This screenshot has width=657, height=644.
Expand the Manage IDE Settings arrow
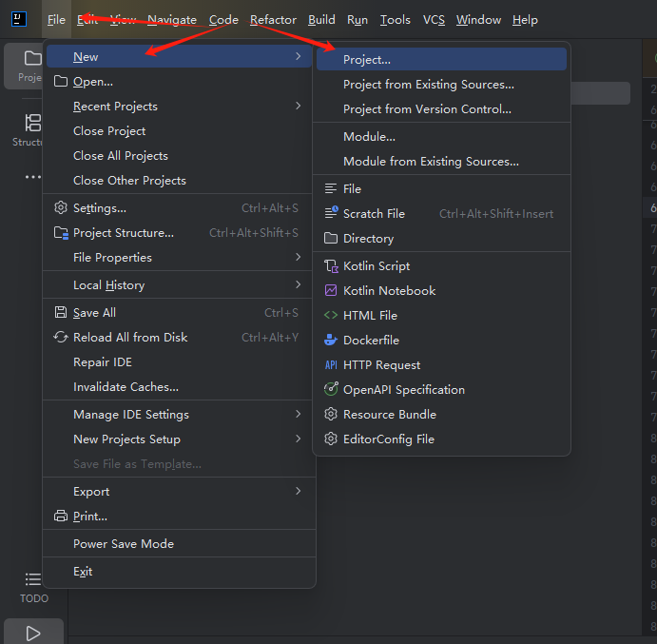click(298, 414)
